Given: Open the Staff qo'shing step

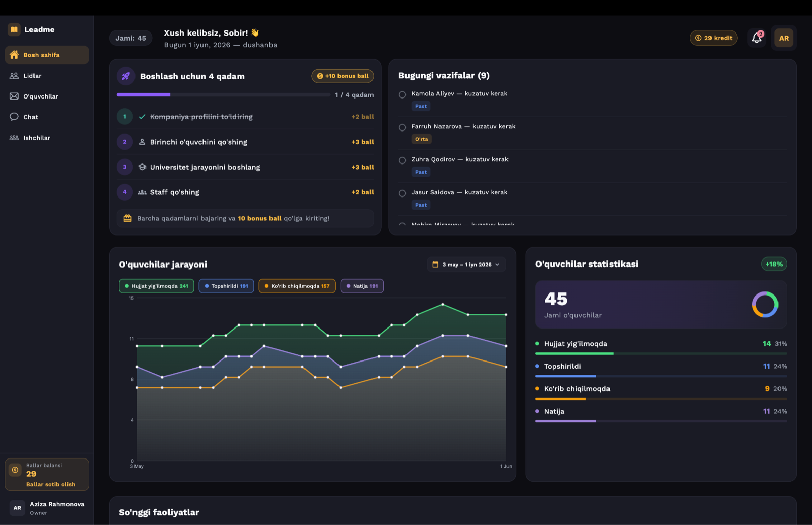Looking at the screenshot, I should 245,192.
